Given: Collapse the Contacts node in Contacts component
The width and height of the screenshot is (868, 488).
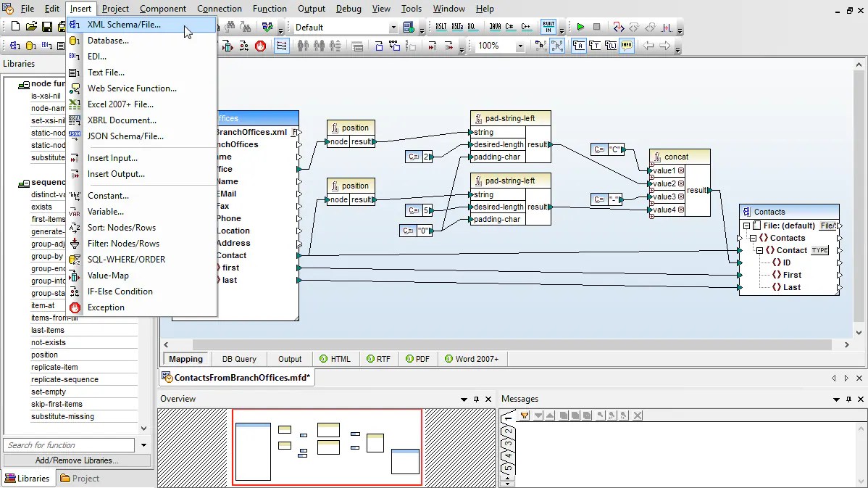Looking at the screenshot, I should (x=753, y=238).
